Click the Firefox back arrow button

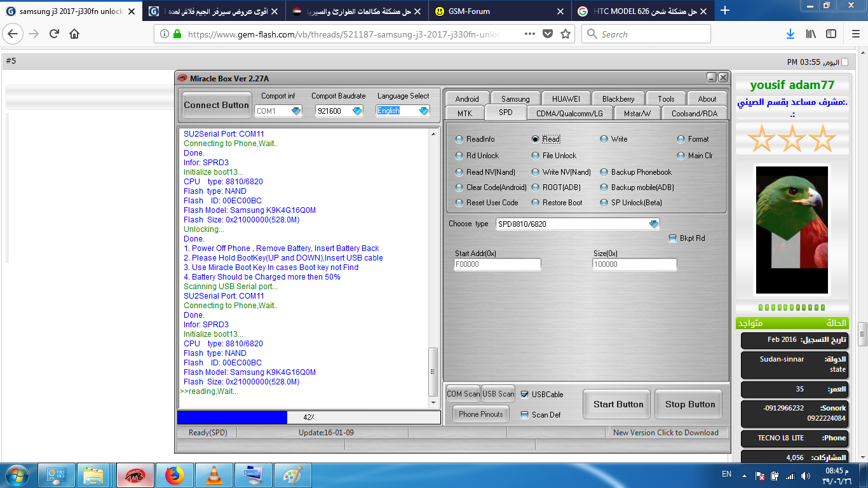pos(13,34)
